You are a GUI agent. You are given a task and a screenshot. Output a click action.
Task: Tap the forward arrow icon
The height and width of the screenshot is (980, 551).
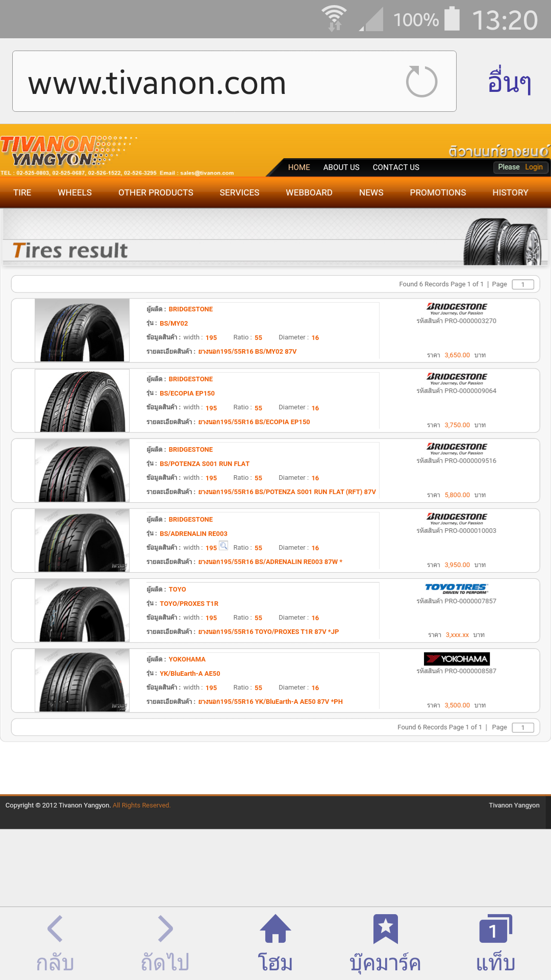click(165, 928)
